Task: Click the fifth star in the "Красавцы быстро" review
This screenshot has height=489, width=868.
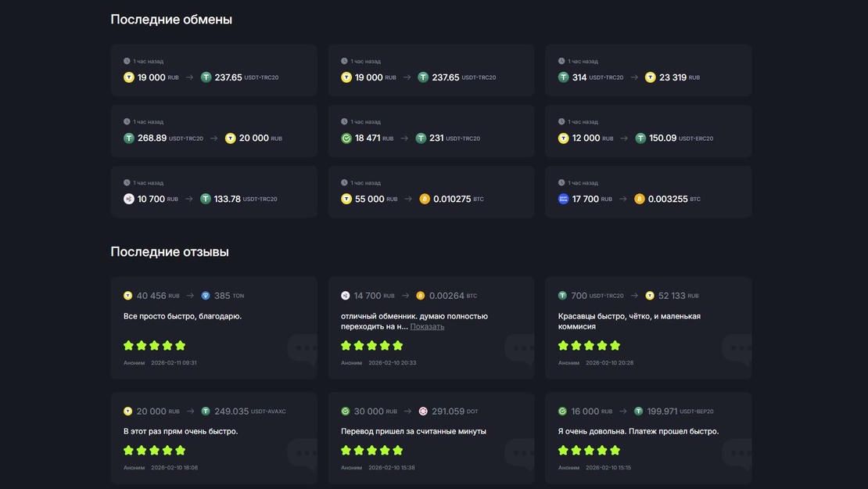Action: pos(615,345)
